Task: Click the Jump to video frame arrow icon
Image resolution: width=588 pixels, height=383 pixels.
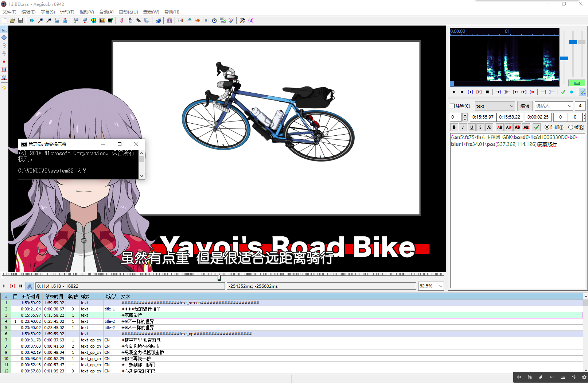Action: pos(32,20)
